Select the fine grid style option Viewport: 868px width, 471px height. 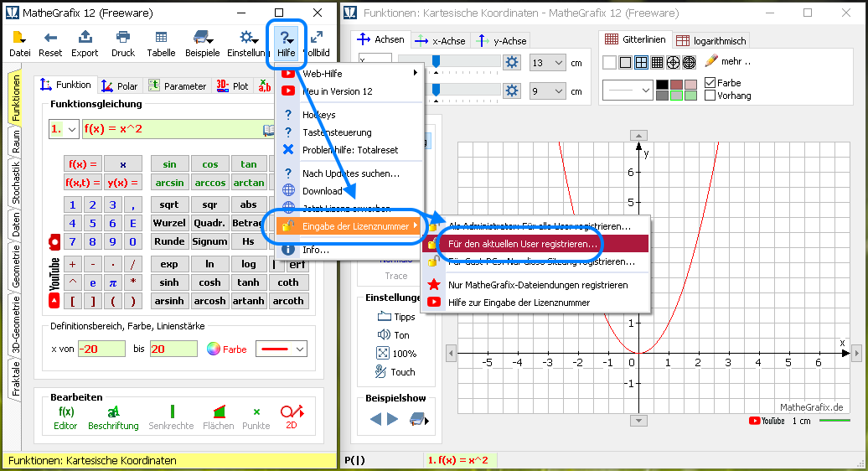(x=657, y=63)
